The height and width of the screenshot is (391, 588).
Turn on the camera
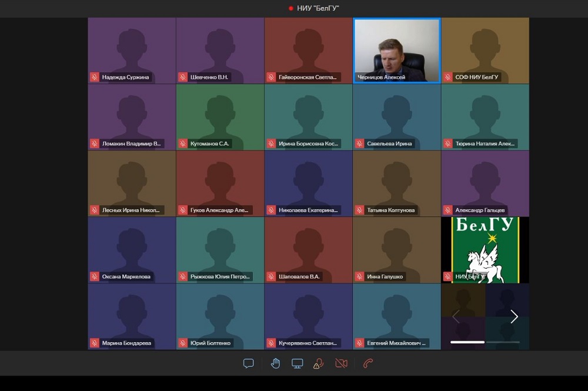(x=341, y=363)
